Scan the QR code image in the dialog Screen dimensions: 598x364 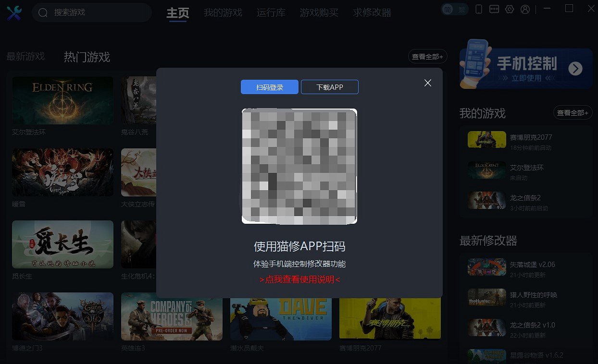pos(299,167)
